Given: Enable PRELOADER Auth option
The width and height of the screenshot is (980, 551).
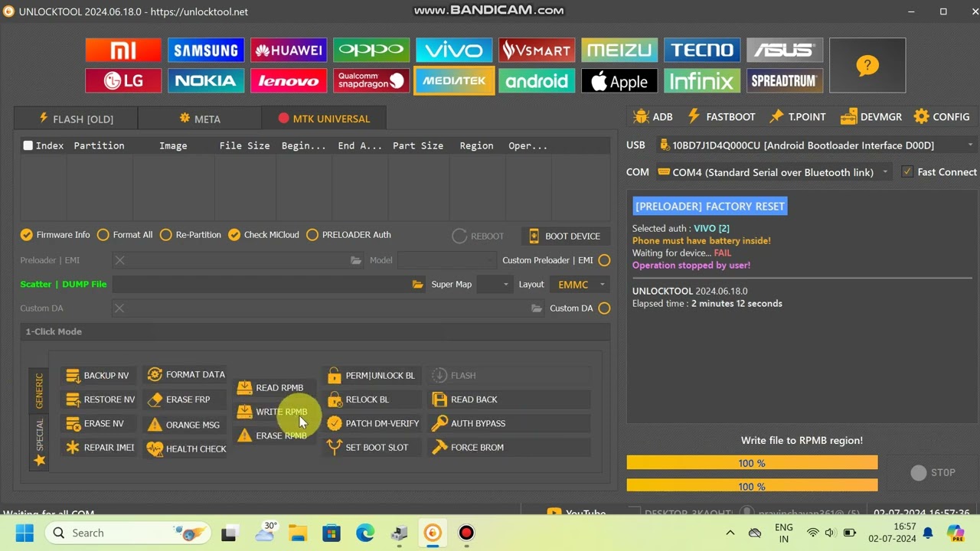Looking at the screenshot, I should click(x=348, y=235).
